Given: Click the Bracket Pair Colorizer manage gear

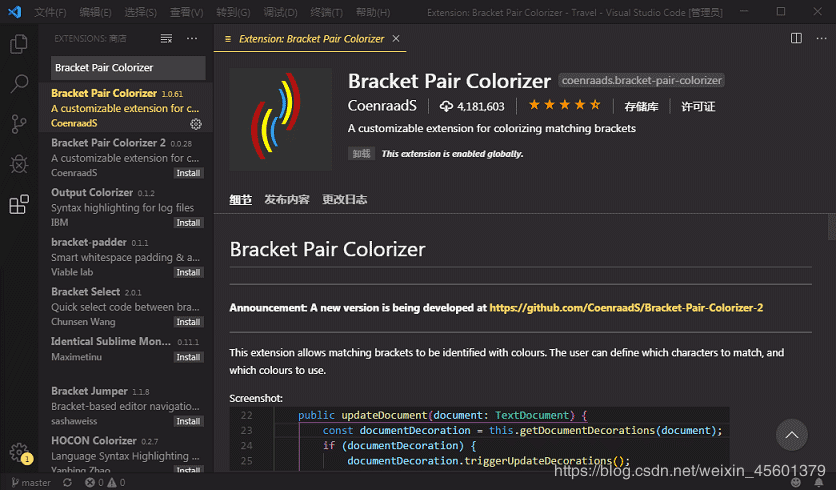Looking at the screenshot, I should tap(196, 124).
